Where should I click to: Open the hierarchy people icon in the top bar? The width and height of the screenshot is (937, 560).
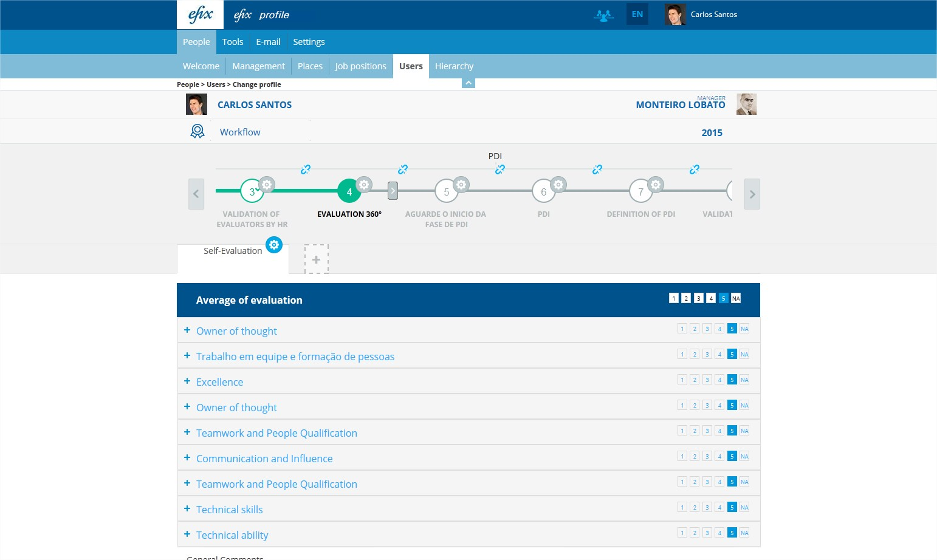[x=603, y=15]
